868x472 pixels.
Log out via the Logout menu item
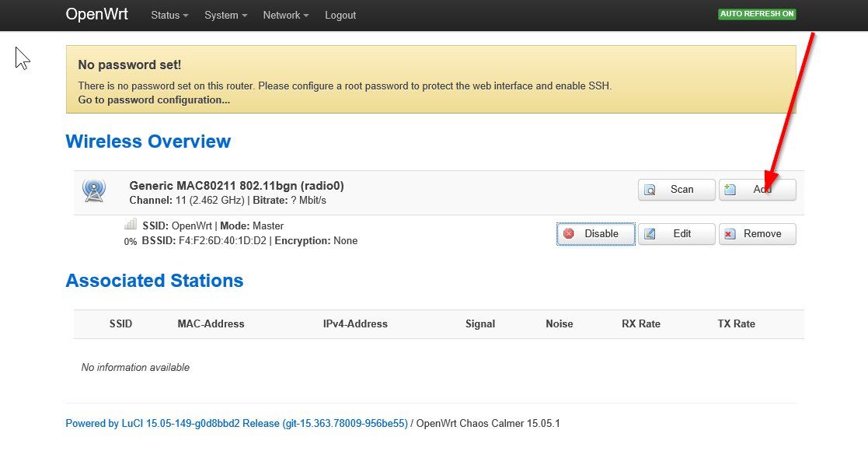(x=340, y=15)
